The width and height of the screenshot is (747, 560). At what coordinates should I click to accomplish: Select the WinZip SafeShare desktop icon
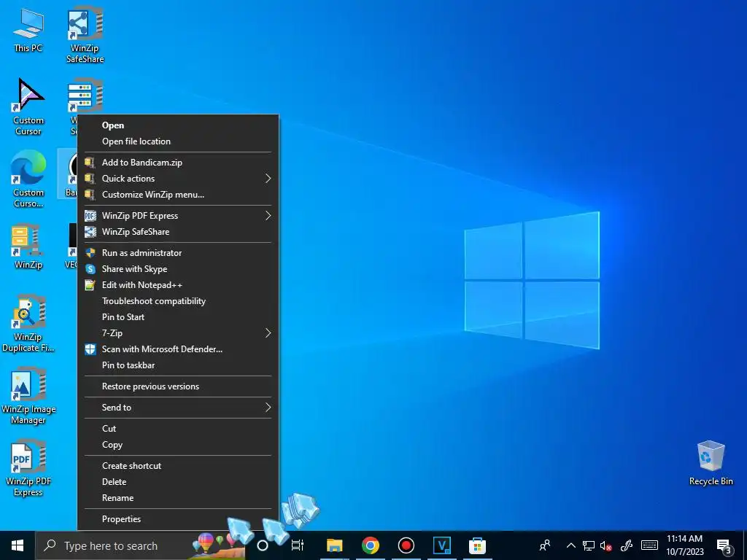click(85, 35)
